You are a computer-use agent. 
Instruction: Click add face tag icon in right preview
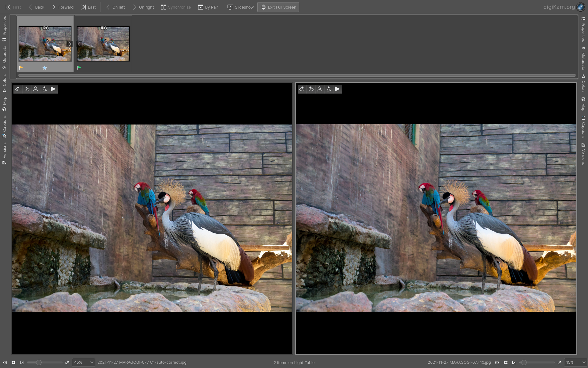[329, 89]
